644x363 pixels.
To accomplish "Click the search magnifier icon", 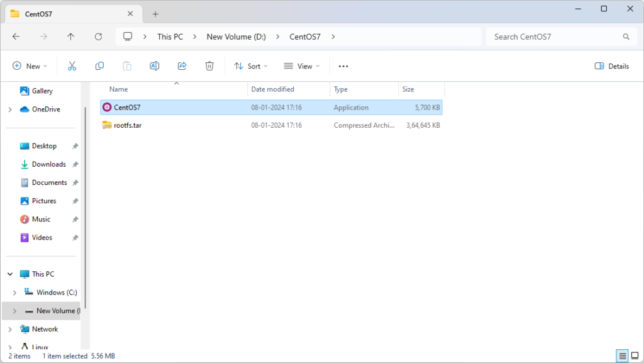I will click(626, 36).
